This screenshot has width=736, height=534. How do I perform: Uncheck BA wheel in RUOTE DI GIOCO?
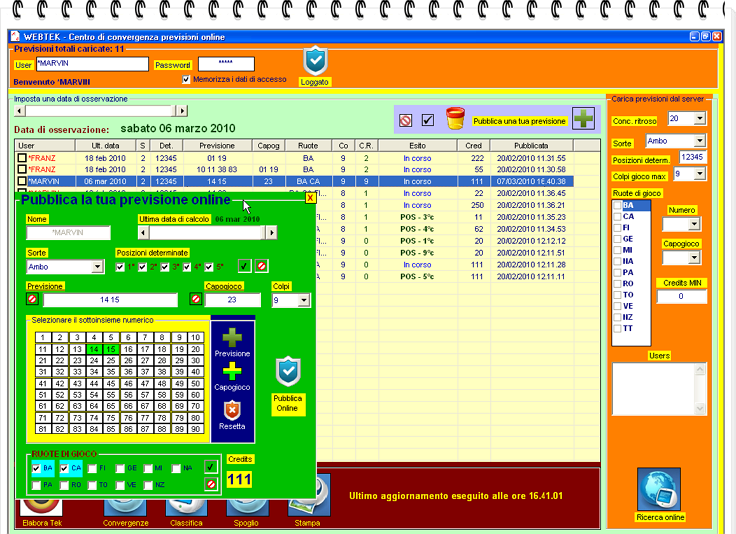36,468
